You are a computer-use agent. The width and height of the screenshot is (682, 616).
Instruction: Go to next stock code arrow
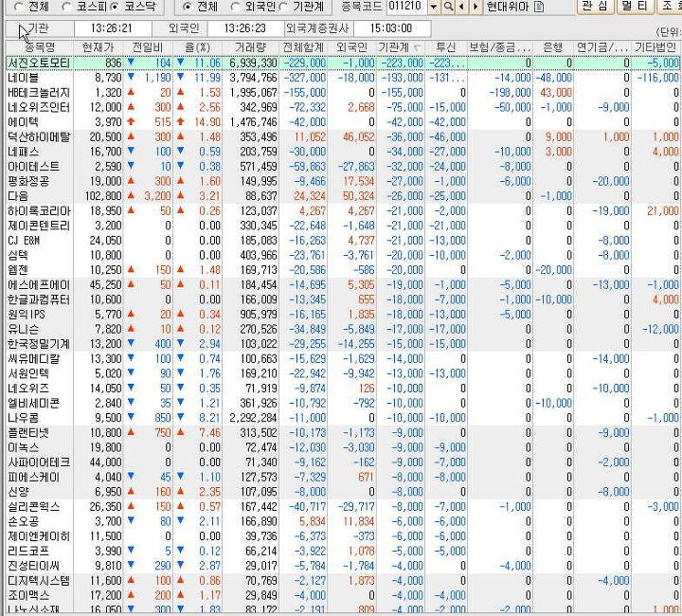coord(476,7)
